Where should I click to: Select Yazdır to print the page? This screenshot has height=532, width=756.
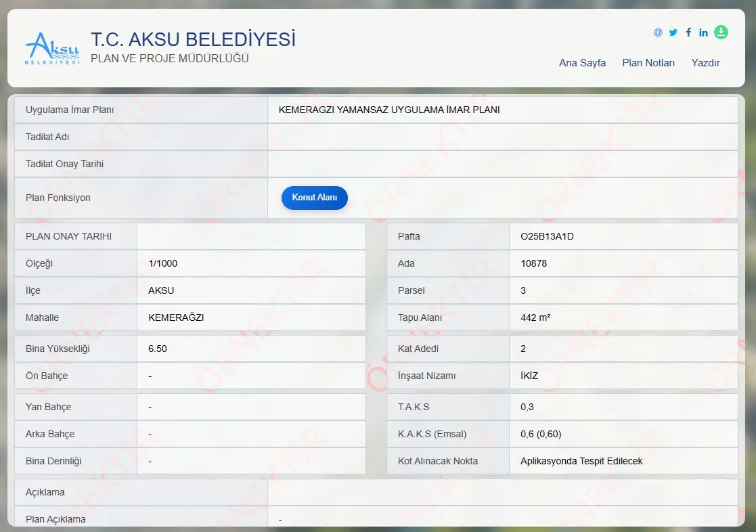(705, 63)
